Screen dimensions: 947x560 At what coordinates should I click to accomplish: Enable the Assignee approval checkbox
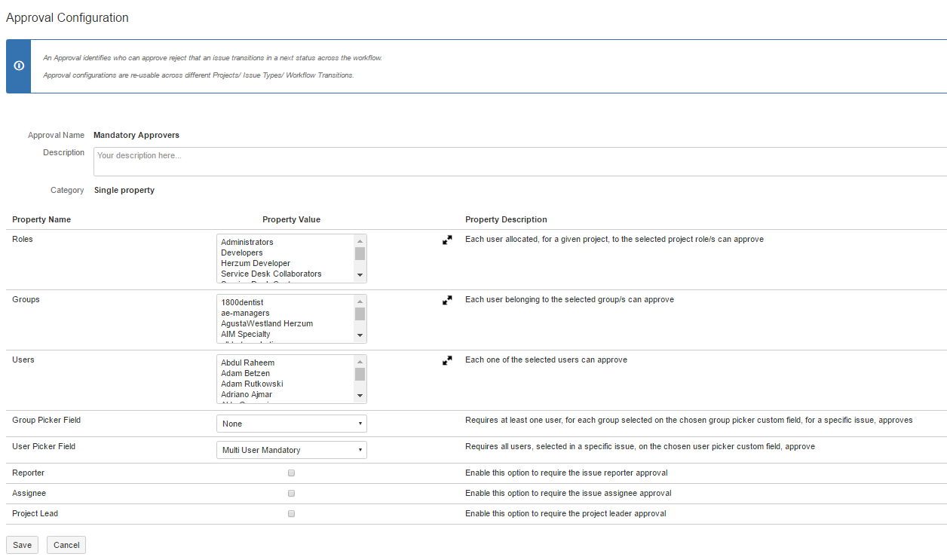pos(291,494)
